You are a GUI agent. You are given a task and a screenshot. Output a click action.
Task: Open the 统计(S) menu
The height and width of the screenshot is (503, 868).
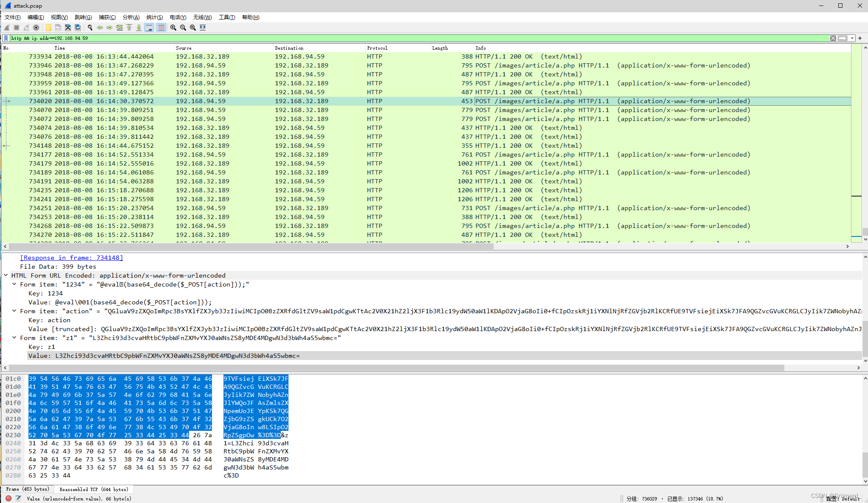point(155,17)
